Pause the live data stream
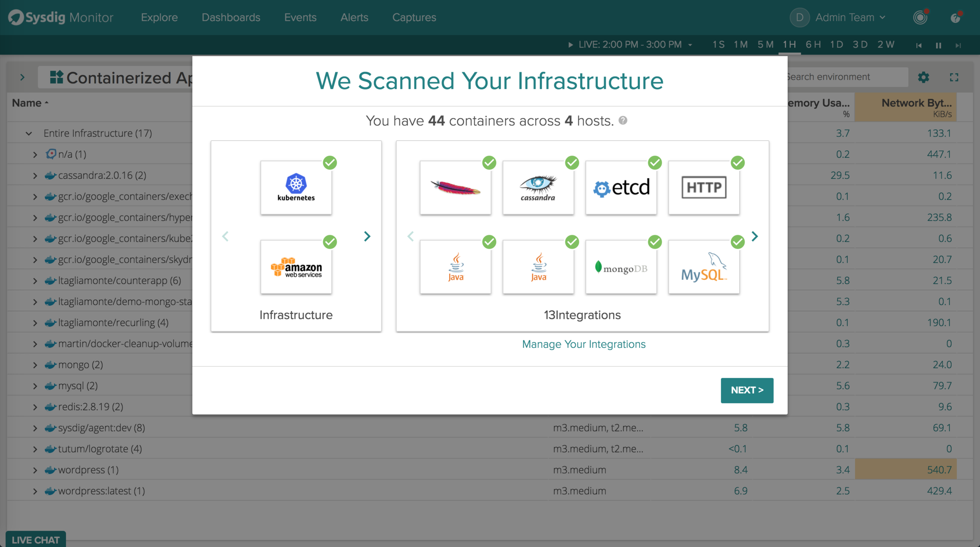This screenshot has width=980, height=547. pos(939,45)
